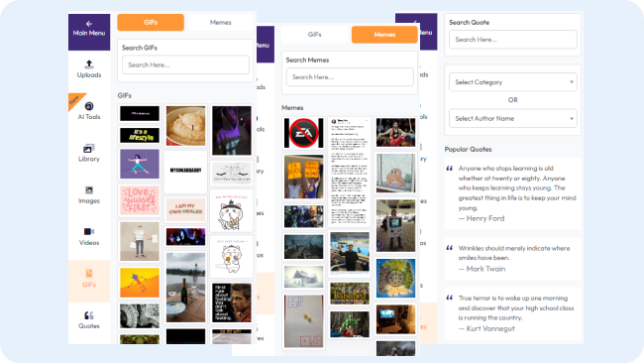This screenshot has width=644, height=363.
Task: Focus the Search GIFs input field
Action: (x=185, y=64)
